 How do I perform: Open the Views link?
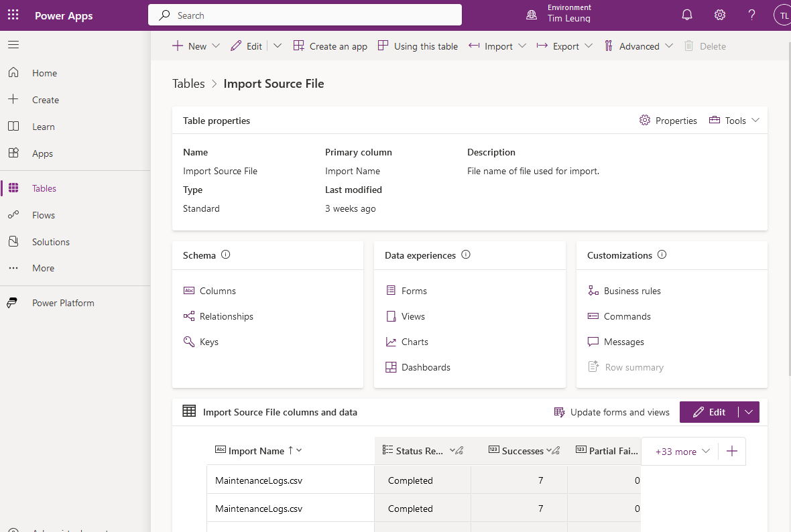(413, 316)
